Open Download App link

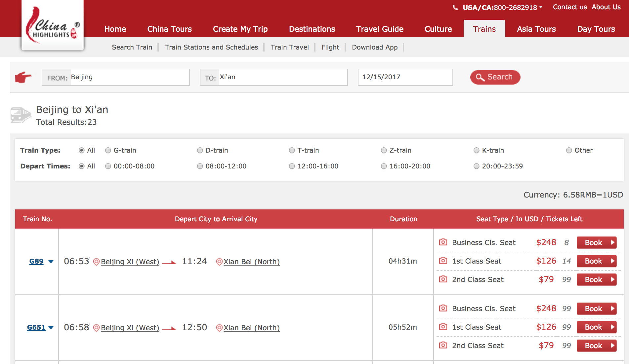pos(375,47)
